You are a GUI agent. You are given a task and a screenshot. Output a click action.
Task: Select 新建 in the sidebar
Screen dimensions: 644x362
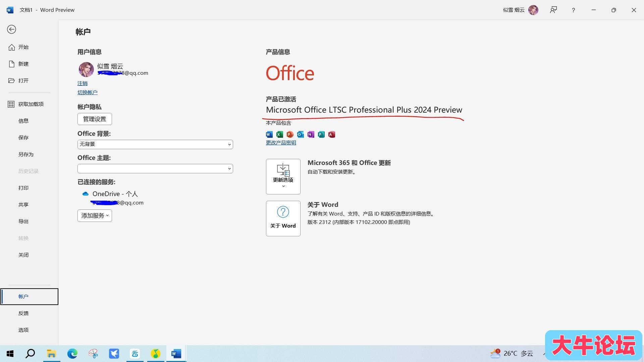pyautogui.click(x=29, y=64)
